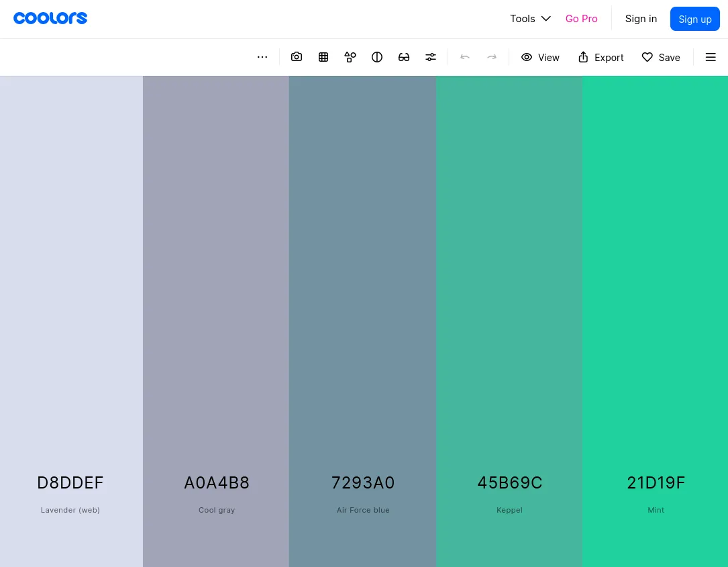Open the hamburger menu icon

pyautogui.click(x=711, y=57)
